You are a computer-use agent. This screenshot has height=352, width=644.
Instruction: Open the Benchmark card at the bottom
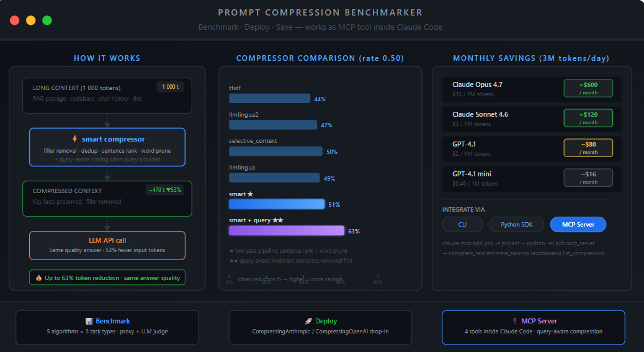(107, 327)
